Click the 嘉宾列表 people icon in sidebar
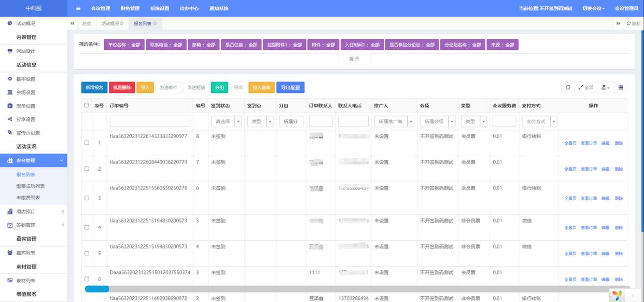This screenshot has height=302, width=644. [x=10, y=253]
